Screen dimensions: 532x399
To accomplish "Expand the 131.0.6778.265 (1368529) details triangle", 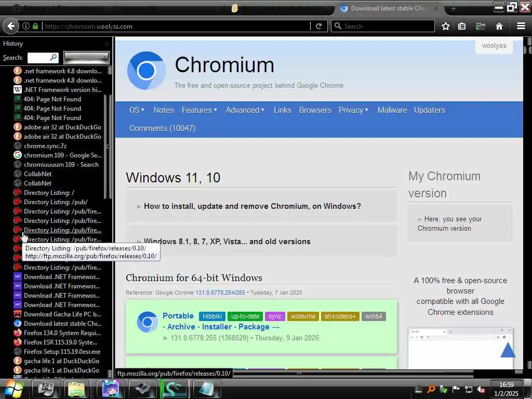I will (x=165, y=338).
